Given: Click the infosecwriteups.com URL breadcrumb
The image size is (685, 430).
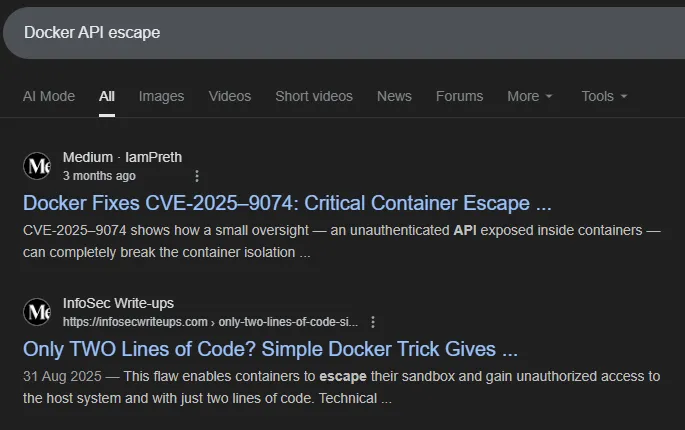Looking at the screenshot, I should click(210, 322).
